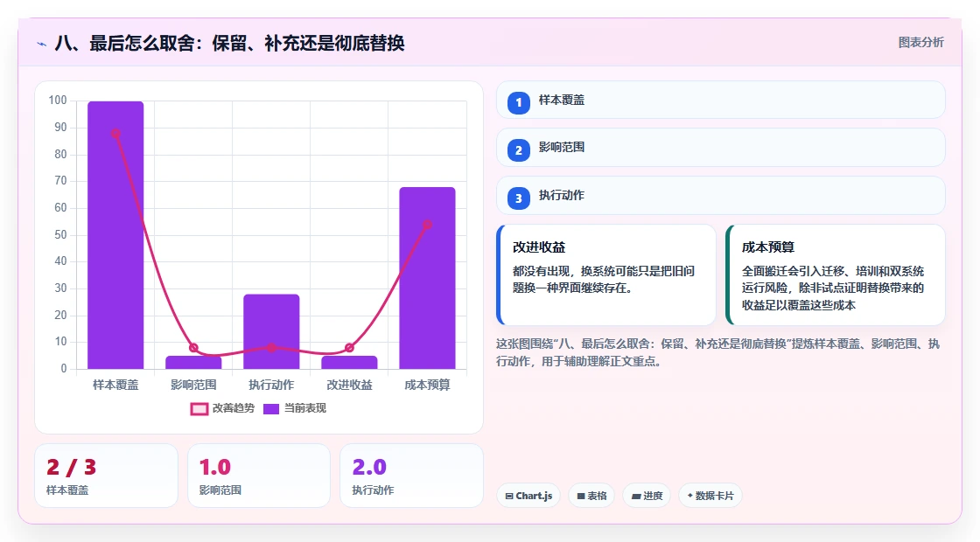
Task: Click the trend line point above 样本覆盖
Action: 115,134
